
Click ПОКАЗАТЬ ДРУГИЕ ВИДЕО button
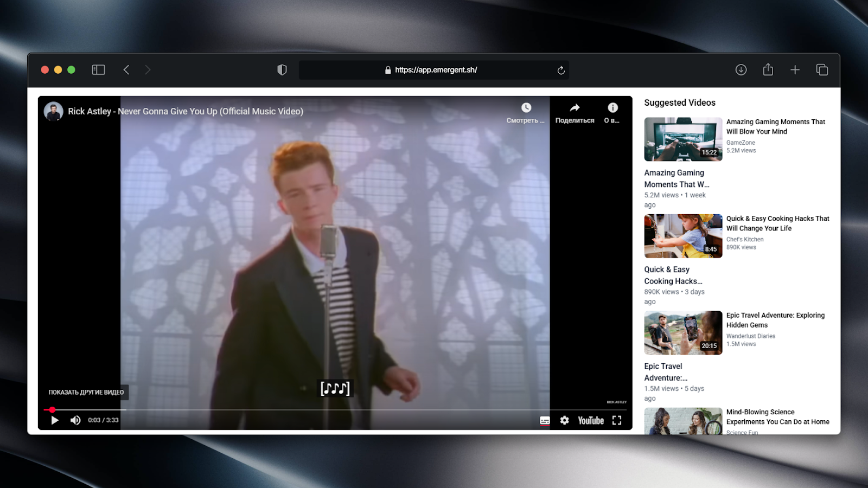86,392
